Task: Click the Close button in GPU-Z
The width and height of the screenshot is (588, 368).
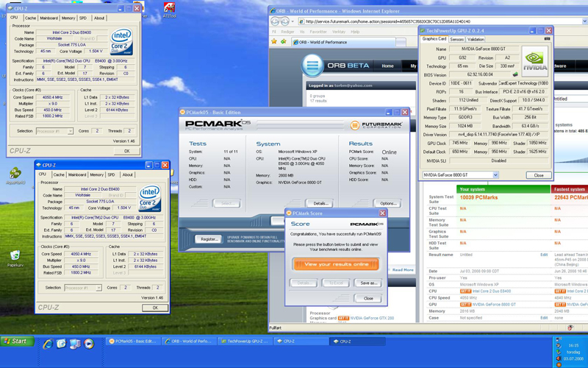Action: click(539, 175)
